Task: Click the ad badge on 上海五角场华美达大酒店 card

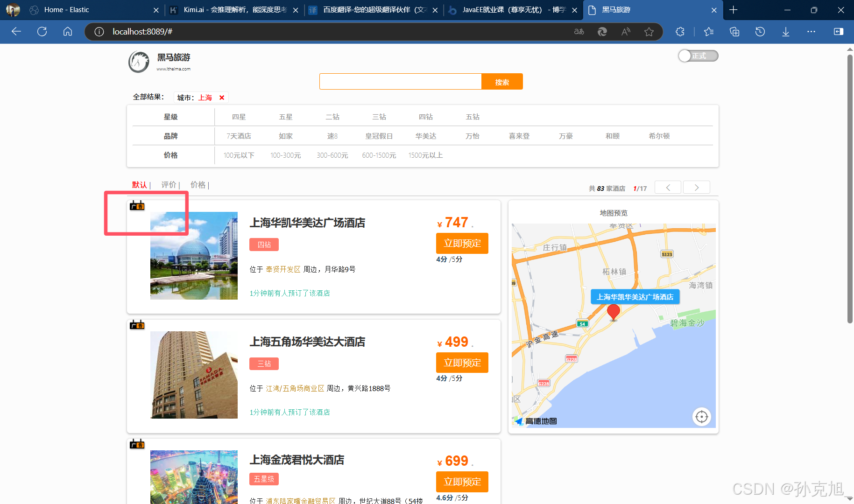Action: click(137, 325)
